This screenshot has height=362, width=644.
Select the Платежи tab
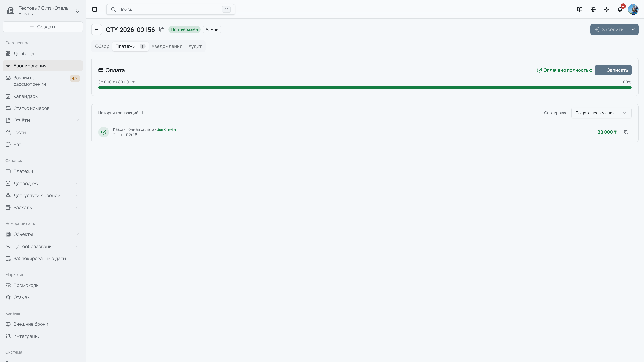[130, 46]
